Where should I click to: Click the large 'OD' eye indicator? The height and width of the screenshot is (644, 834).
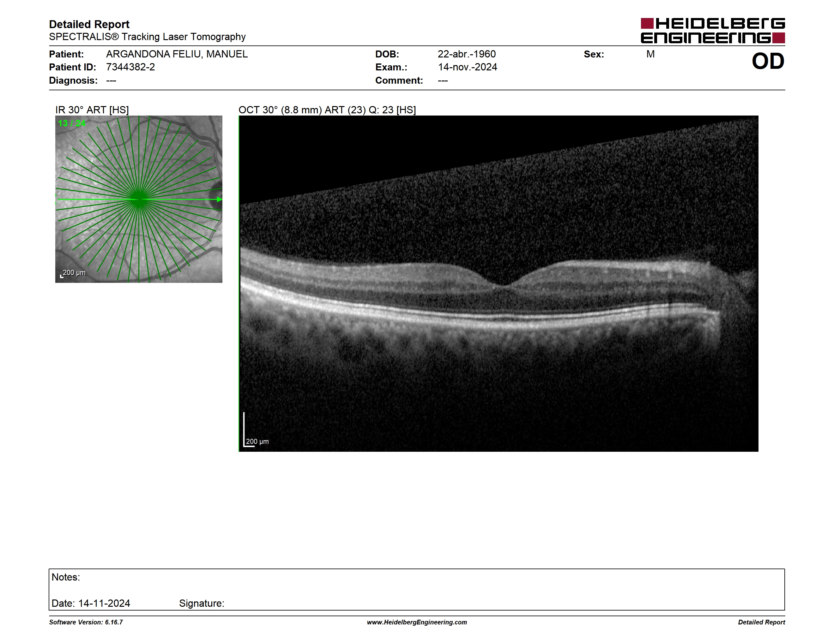(768, 61)
